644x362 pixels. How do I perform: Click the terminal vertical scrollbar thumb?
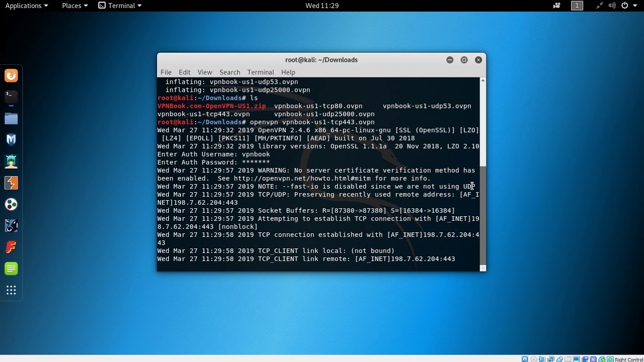[x=483, y=216]
